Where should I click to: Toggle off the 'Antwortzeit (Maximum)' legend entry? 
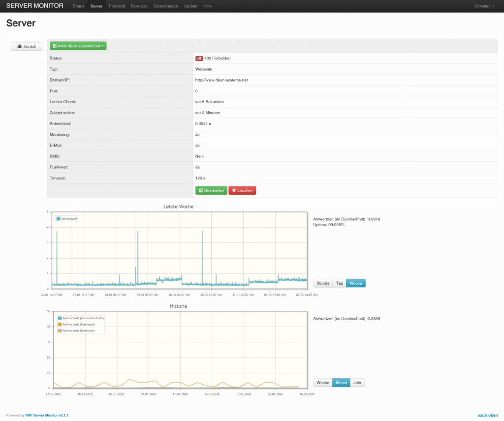[79, 325]
